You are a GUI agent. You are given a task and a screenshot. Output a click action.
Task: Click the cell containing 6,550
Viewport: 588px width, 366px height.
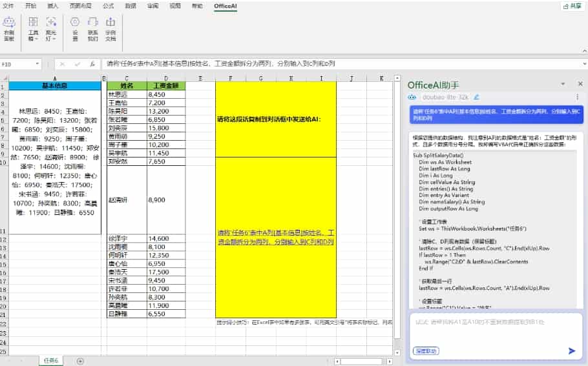[x=166, y=314]
